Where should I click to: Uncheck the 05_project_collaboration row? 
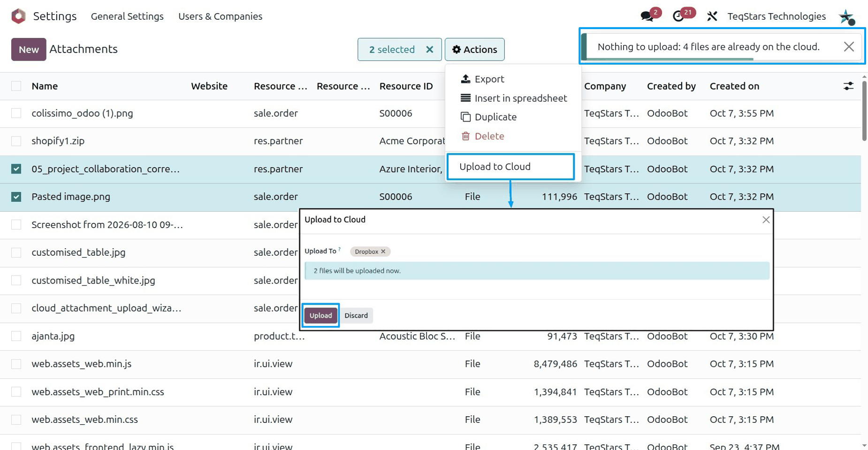point(16,169)
